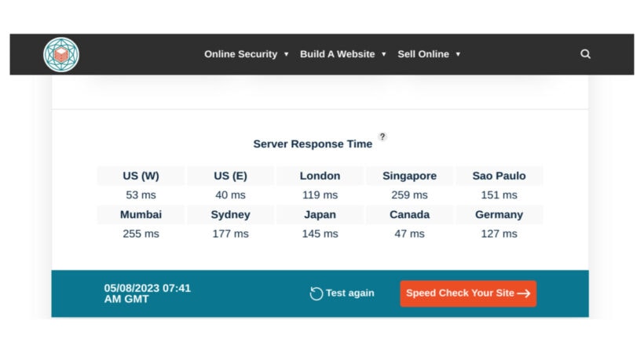Select the Sell Online menu item

423,54
